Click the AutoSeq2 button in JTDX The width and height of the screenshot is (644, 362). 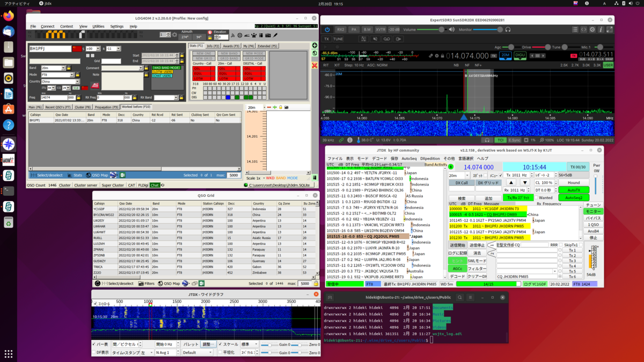[x=574, y=197]
